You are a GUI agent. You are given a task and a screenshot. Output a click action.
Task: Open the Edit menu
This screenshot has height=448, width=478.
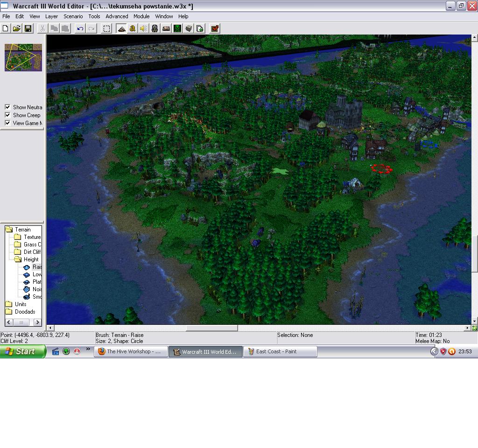pyautogui.click(x=20, y=16)
